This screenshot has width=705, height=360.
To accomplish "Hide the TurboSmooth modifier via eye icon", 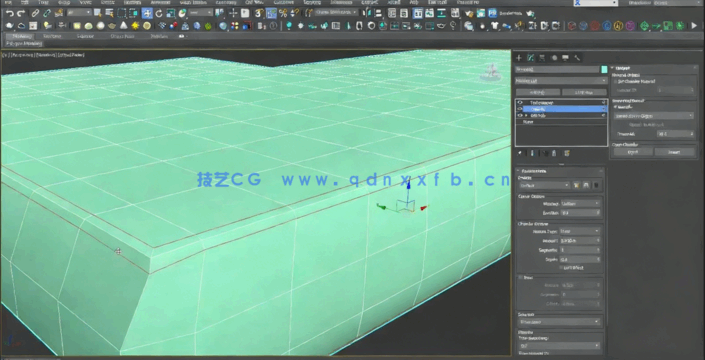I will tap(520, 103).
